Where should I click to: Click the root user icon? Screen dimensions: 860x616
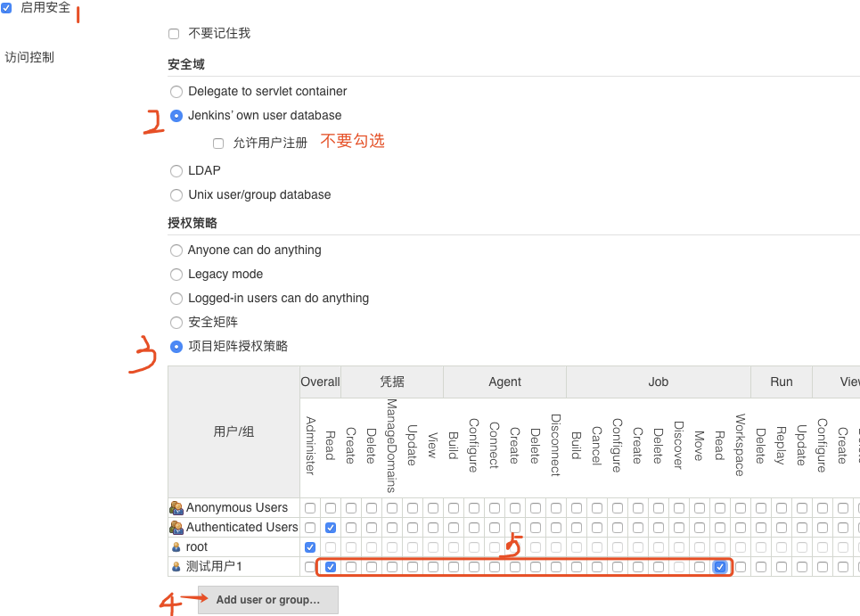point(176,546)
